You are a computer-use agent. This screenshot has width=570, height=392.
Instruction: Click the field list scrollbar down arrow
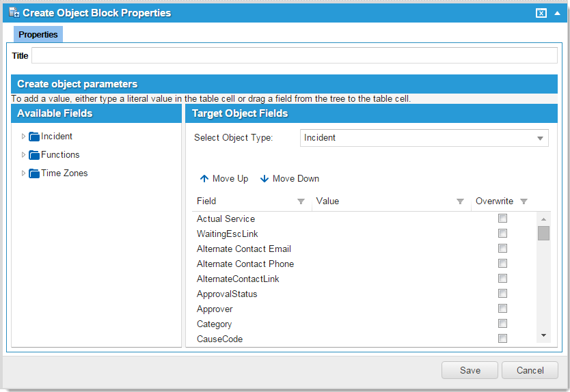544,335
